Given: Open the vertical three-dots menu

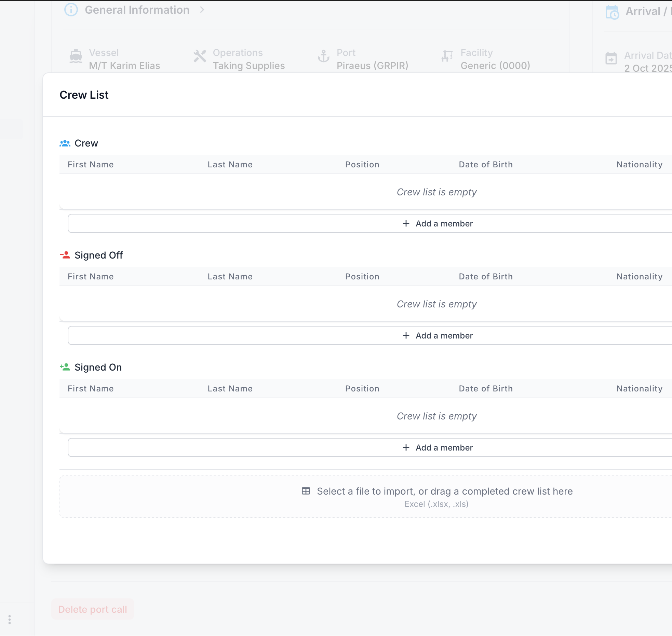Looking at the screenshot, I should click(10, 620).
